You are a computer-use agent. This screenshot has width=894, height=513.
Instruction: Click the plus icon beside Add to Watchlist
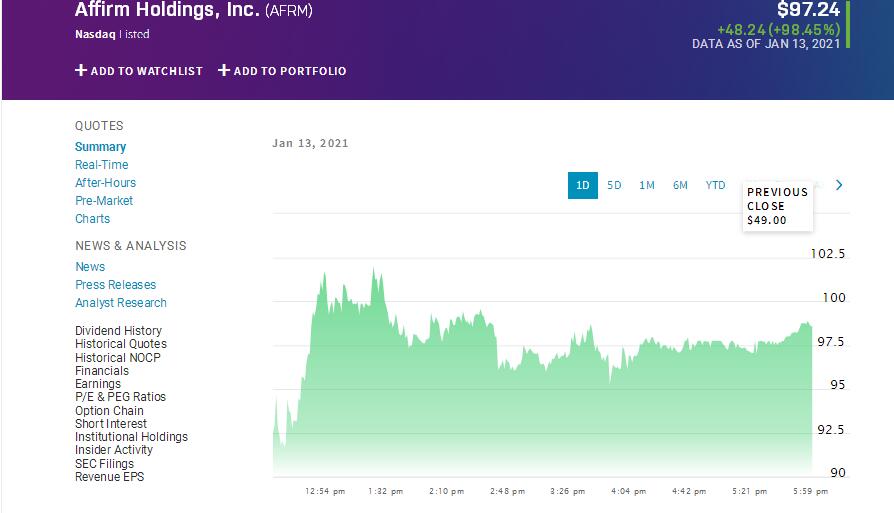point(81,70)
